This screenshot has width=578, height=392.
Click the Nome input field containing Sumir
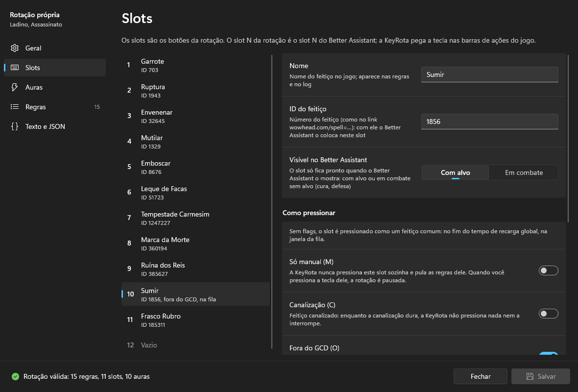(489, 74)
